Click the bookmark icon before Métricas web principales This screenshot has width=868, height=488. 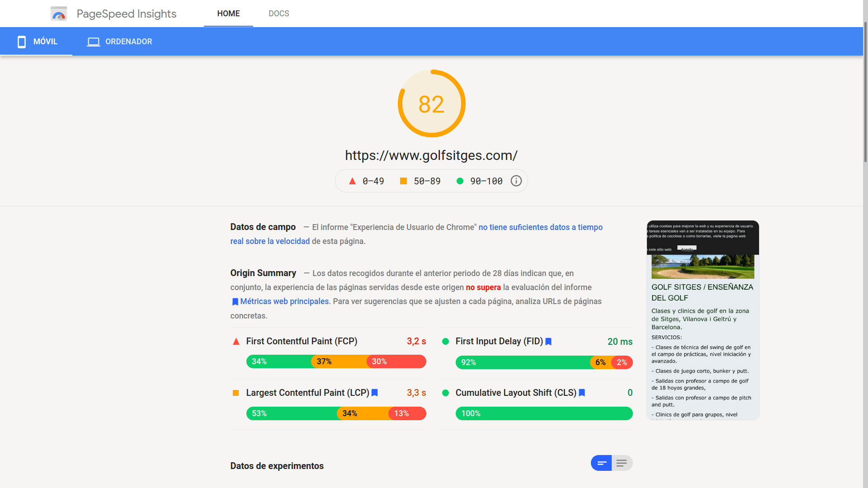pyautogui.click(x=235, y=302)
